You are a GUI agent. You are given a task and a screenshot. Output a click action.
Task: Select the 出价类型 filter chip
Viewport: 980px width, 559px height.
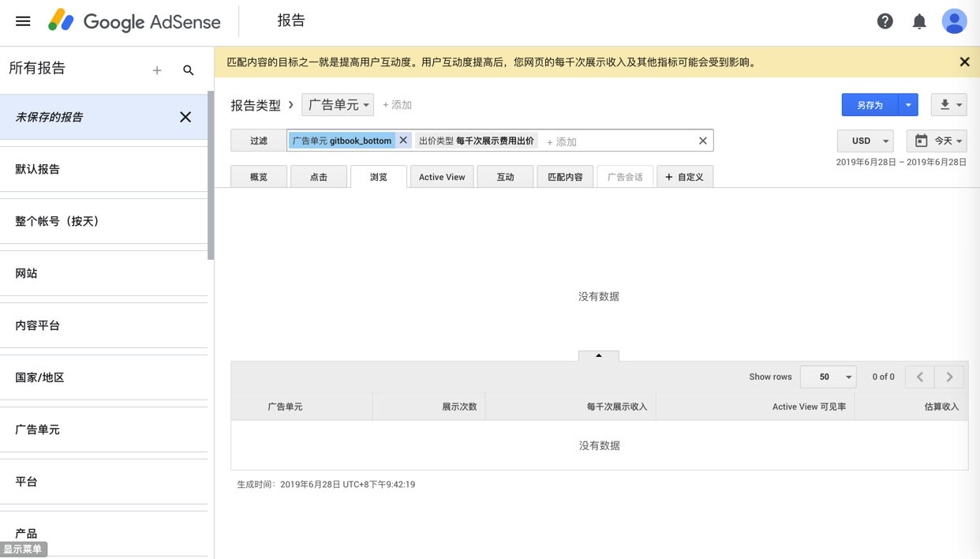477,141
